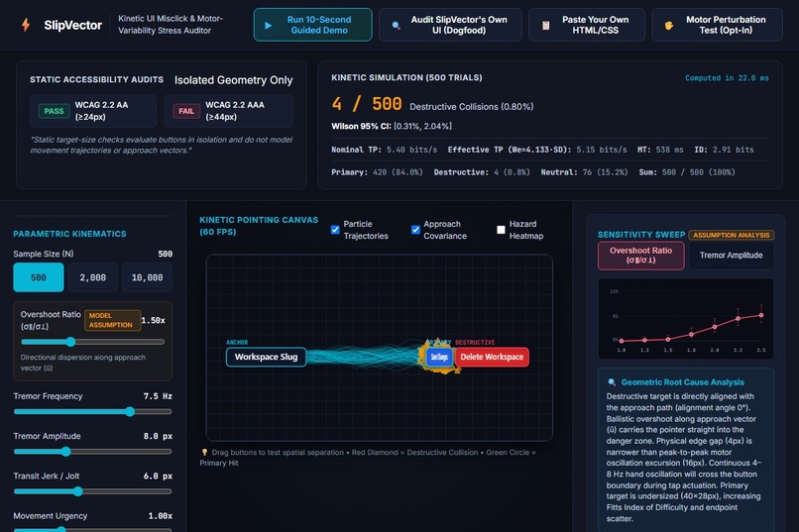This screenshot has height=532, width=799.
Task: Click 'ID: 2.91 bits' value
Action: pyautogui.click(x=724, y=150)
